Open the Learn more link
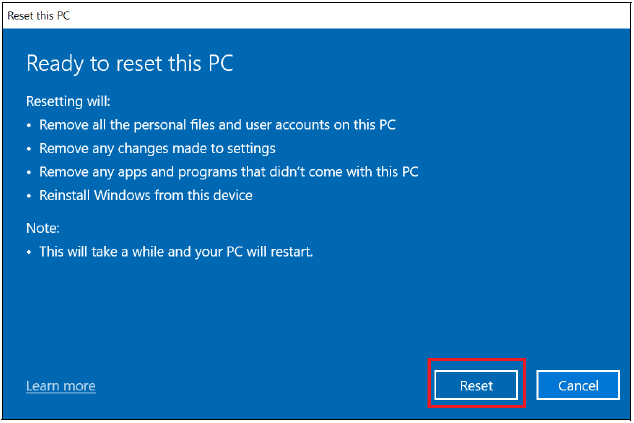 61,386
